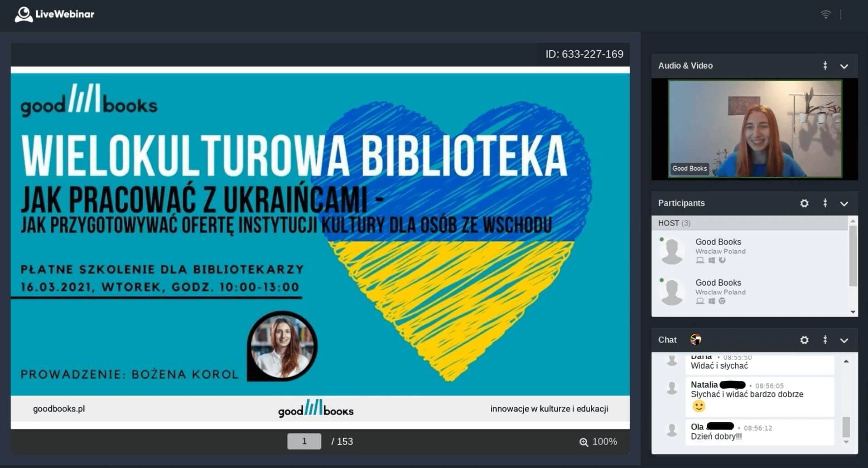The image size is (868, 468).
Task: Click Participants panel move handle icon
Action: click(825, 203)
